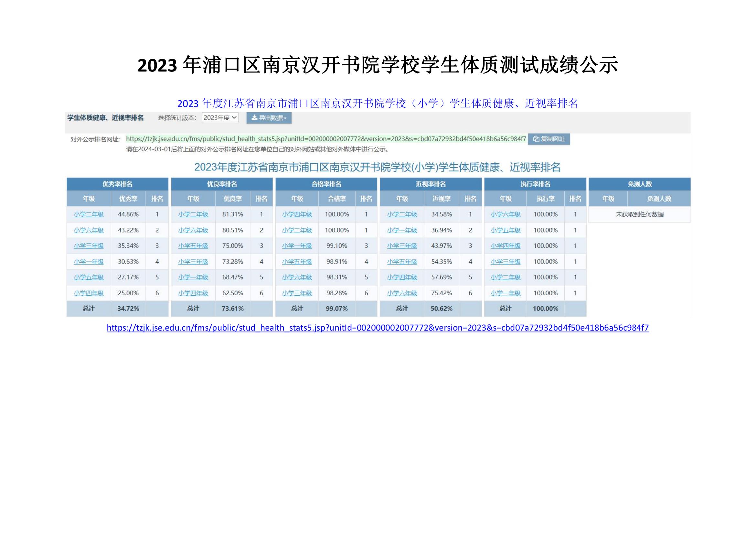Open 小学一年级 link in 合格率排名 table

[297, 246]
